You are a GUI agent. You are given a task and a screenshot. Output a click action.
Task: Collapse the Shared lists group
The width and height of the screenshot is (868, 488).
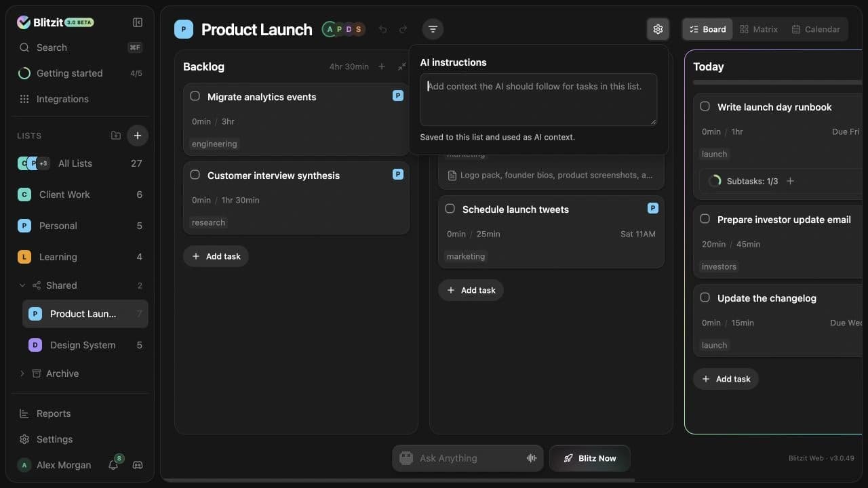pyautogui.click(x=22, y=285)
